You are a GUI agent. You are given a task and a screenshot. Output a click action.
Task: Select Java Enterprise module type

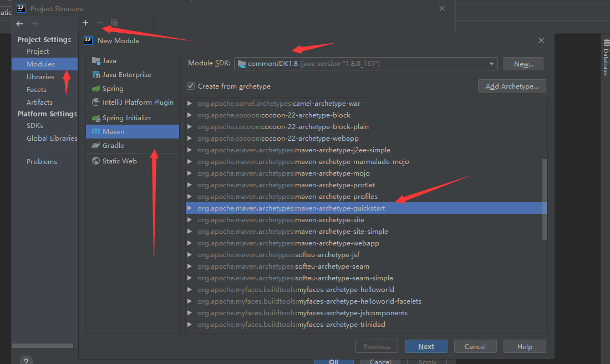coord(133,75)
